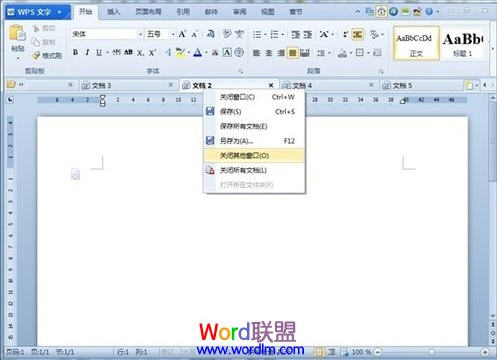This screenshot has width=497, height=360.
Task: Toggle character shading icon
Action: coord(215,53)
